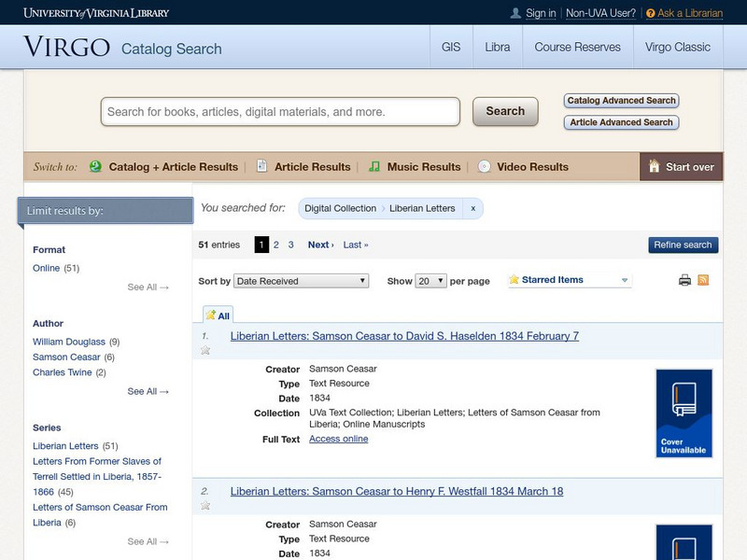
Task: Open the Course Reserves tab
Action: (577, 47)
